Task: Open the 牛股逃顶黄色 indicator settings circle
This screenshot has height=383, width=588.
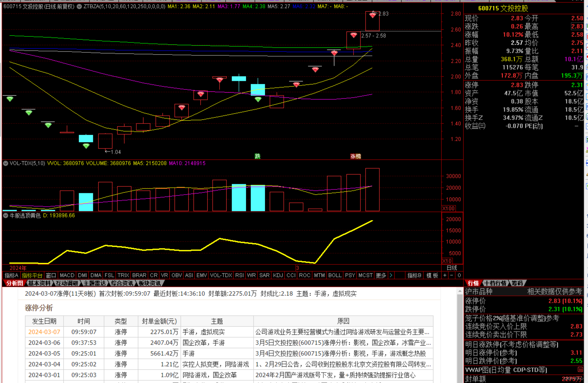Action: point(5,215)
